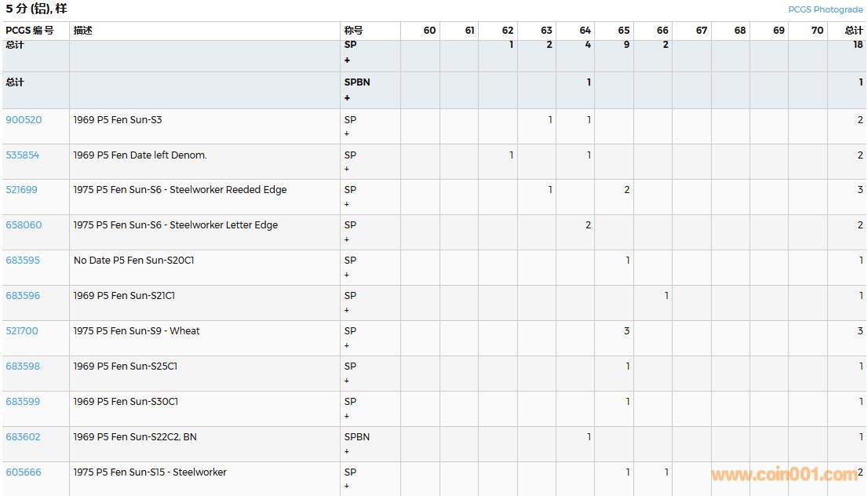Click the 描述 column header
Viewport: 868px width, 496px height.
(x=83, y=31)
